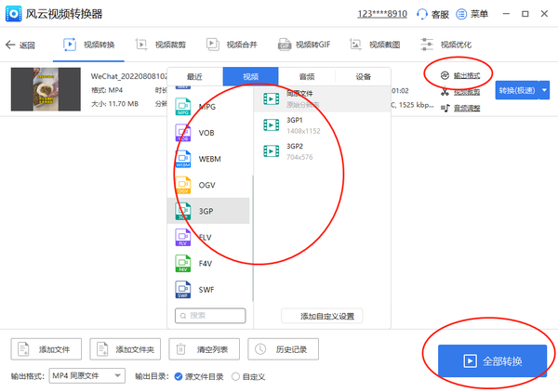Switch to 视频裁剪 tab
Image resolution: width=558 pixels, height=392 pixels.
point(161,45)
